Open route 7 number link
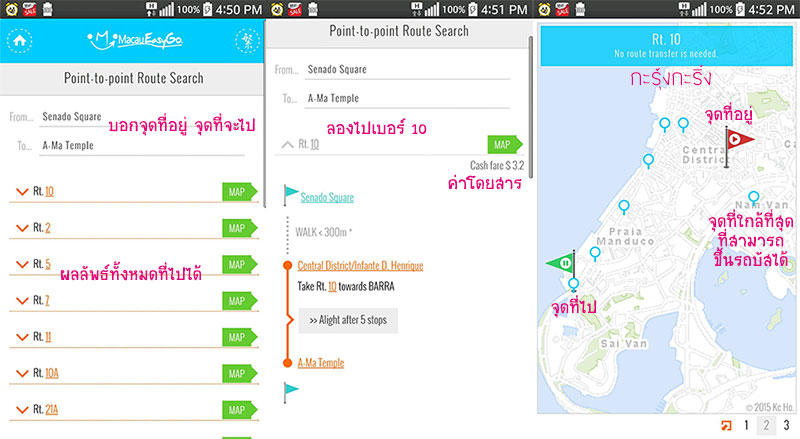800x439 pixels. [47, 300]
